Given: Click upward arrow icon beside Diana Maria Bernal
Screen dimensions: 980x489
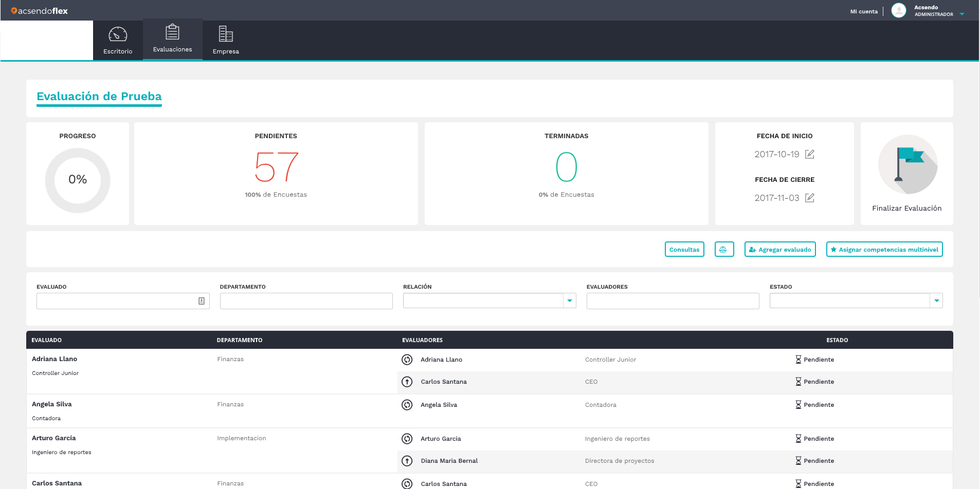Looking at the screenshot, I should coord(407,461).
